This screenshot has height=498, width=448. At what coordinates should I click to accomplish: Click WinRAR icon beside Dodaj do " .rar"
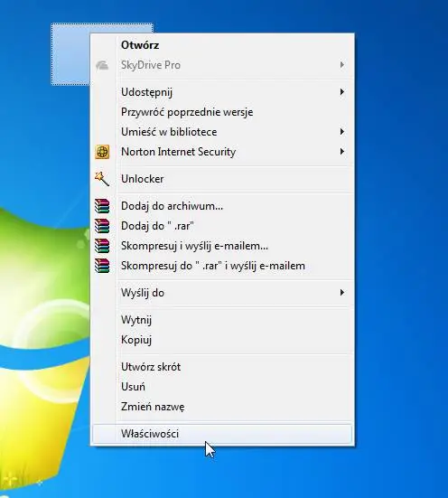pos(102,226)
